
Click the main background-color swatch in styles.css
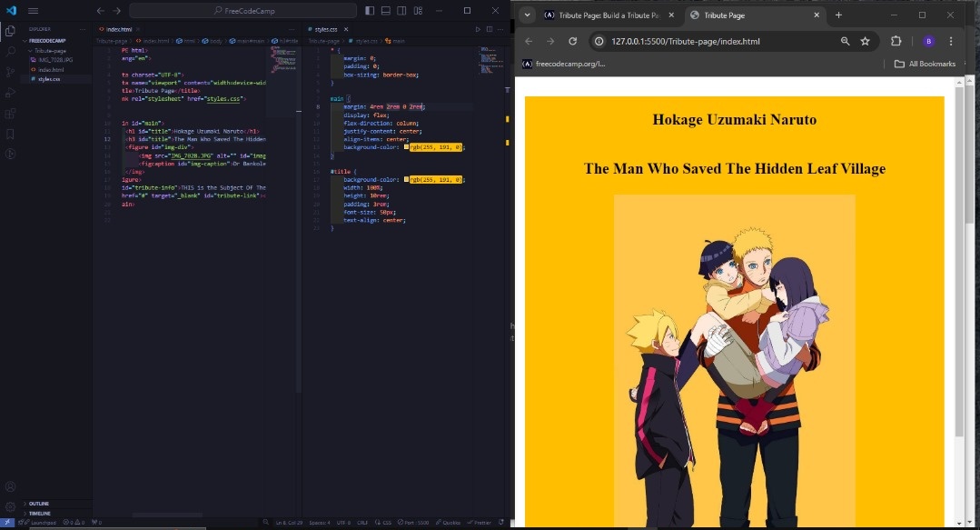click(406, 147)
